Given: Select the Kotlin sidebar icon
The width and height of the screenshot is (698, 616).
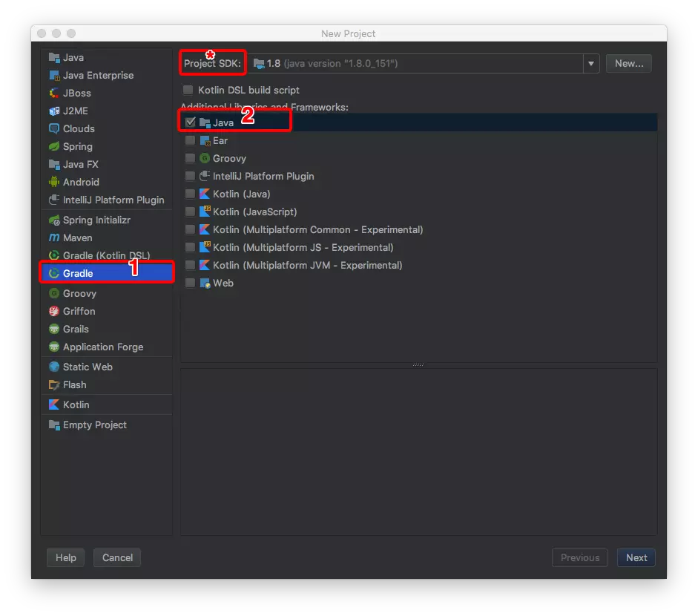Looking at the screenshot, I should [x=54, y=405].
